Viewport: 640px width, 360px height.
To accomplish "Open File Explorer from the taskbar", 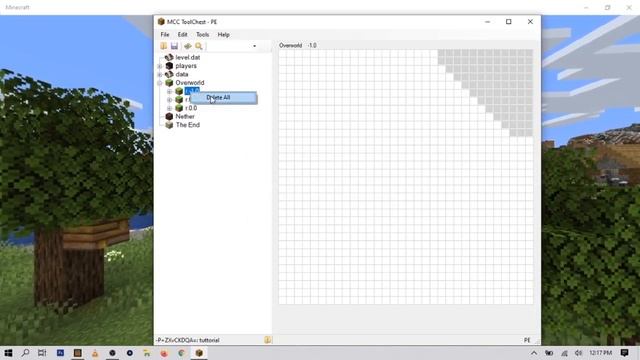I will click(x=147, y=353).
